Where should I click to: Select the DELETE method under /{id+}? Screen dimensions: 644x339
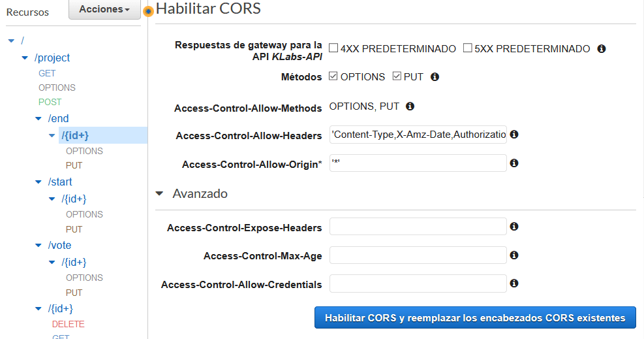point(68,324)
